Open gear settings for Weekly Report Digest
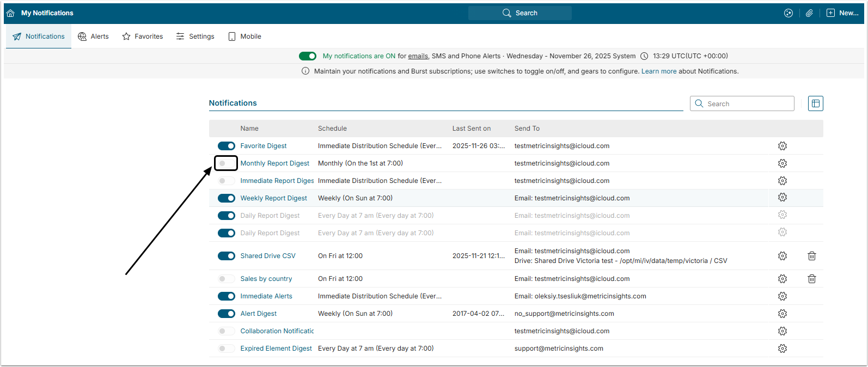The height and width of the screenshot is (367, 868). coord(782,197)
